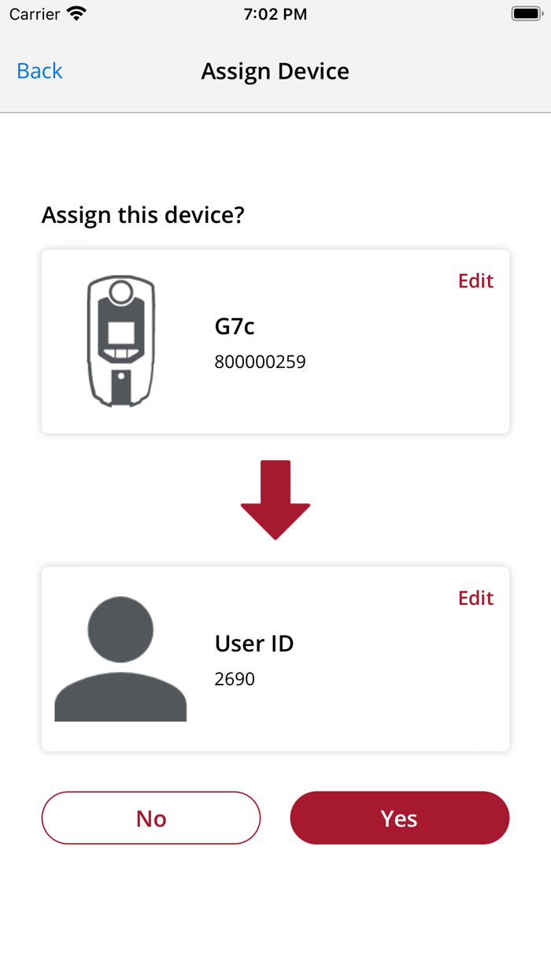The height and width of the screenshot is (980, 551).
Task: Click the battery indicator
Action: click(524, 12)
